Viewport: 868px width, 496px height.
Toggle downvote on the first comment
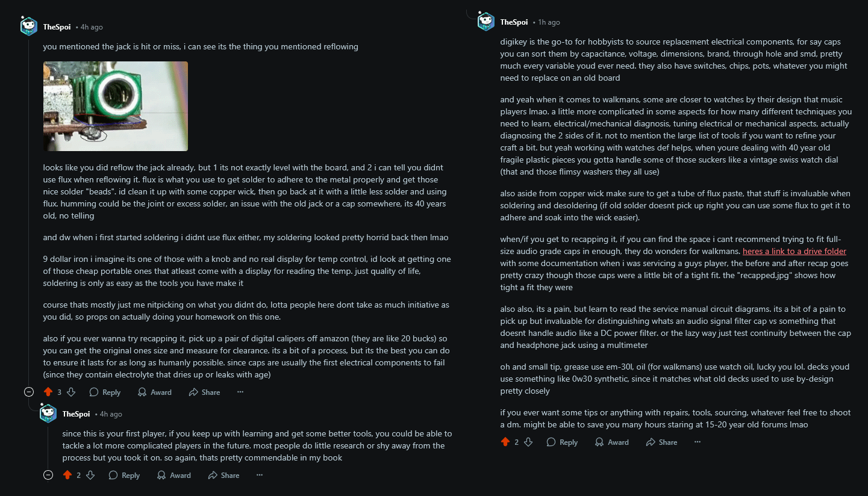[71, 392]
